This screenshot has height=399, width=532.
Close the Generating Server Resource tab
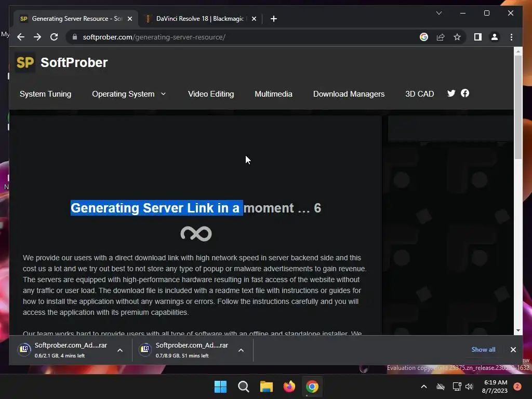tap(129, 19)
